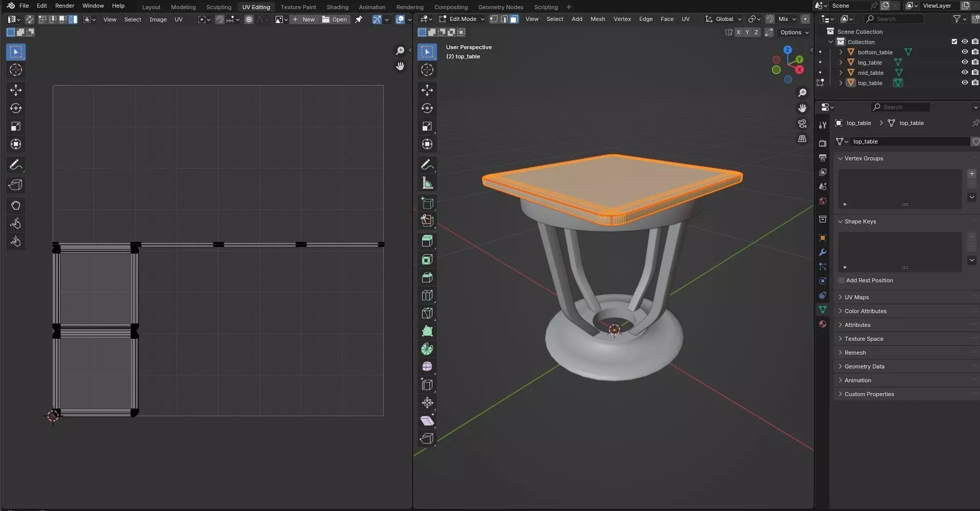Open the Options dropdown in 3D viewport
This screenshot has height=511, width=980.
pyautogui.click(x=795, y=32)
